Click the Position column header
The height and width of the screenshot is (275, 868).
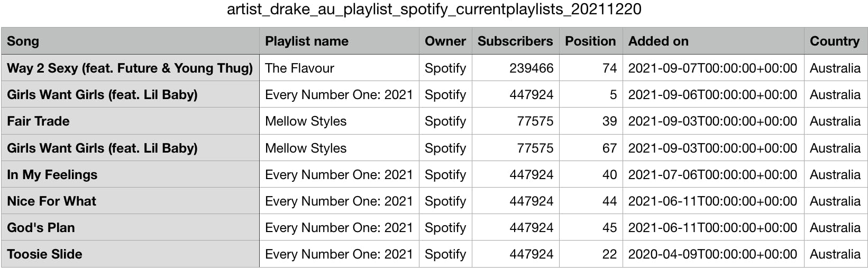(x=590, y=41)
